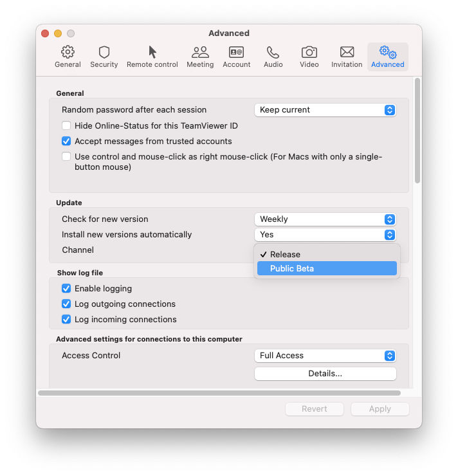Click the red close window button
This screenshot has height=476, width=458.
click(x=45, y=33)
